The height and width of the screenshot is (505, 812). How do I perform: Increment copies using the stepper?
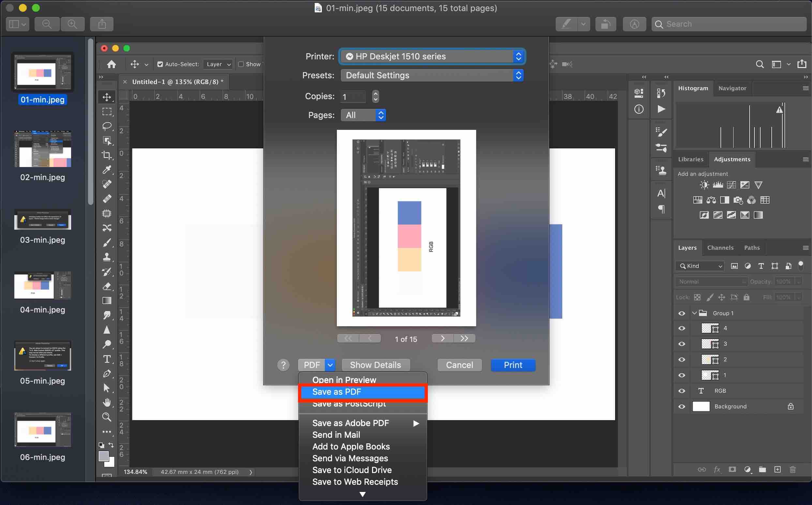click(376, 94)
